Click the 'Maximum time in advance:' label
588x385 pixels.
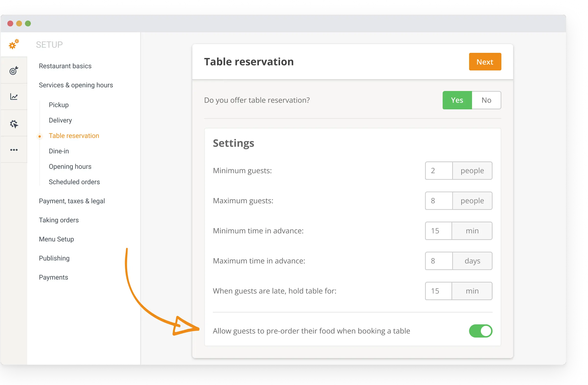coord(259,261)
